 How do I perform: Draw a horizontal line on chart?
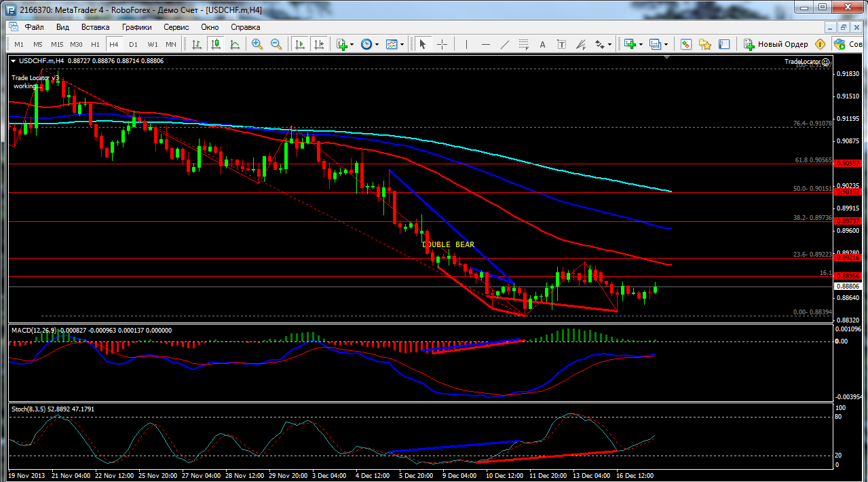(x=485, y=44)
